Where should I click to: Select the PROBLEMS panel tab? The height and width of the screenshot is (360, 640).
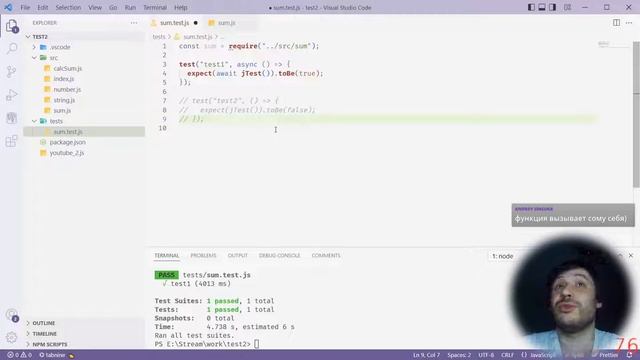[203, 256]
